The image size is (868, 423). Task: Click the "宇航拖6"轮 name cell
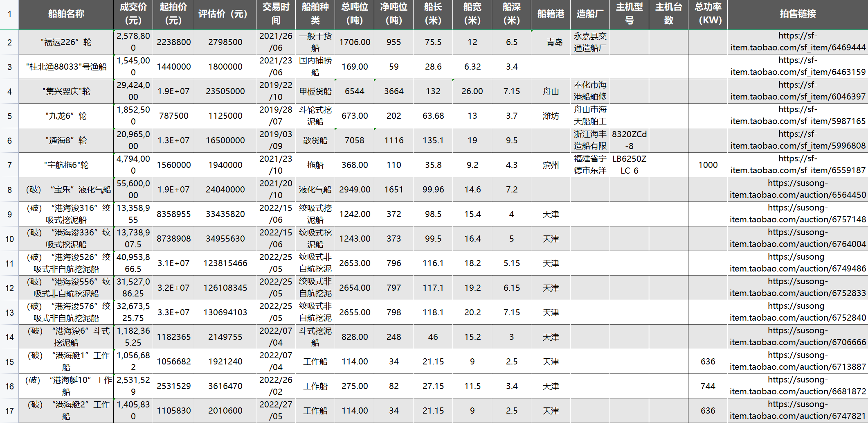(x=66, y=165)
